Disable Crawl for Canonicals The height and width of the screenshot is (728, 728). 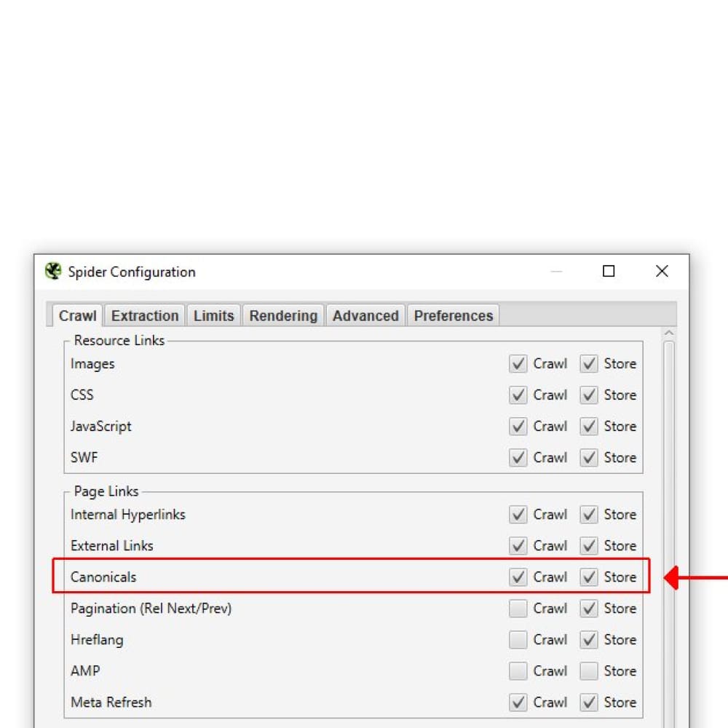[518, 577]
